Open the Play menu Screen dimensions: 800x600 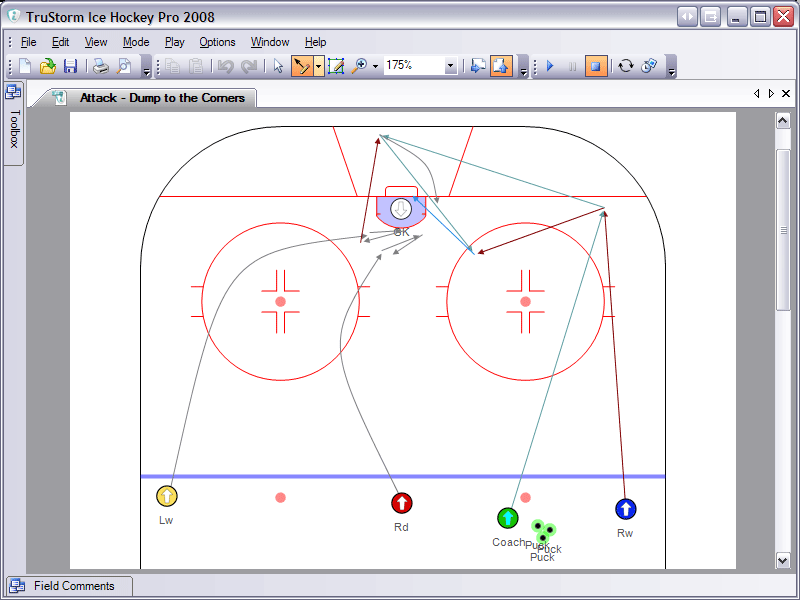coord(174,42)
